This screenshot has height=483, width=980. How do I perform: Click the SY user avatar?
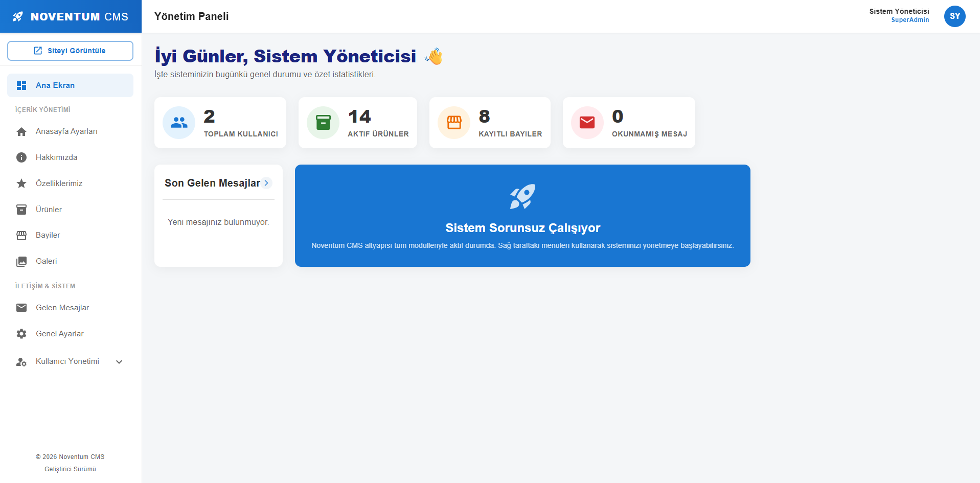pyautogui.click(x=954, y=16)
